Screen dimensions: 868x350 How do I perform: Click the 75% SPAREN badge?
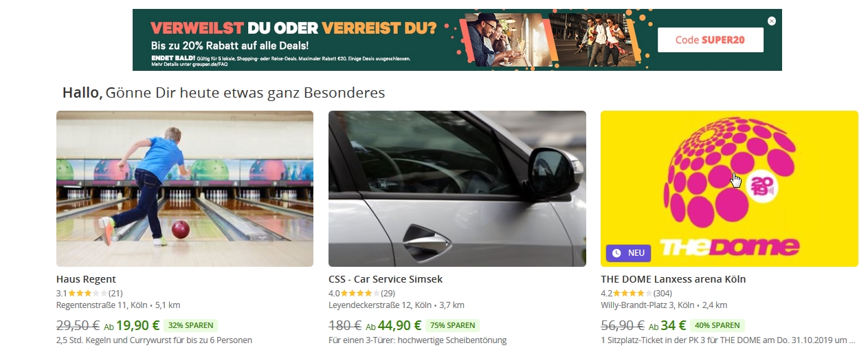pos(452,325)
